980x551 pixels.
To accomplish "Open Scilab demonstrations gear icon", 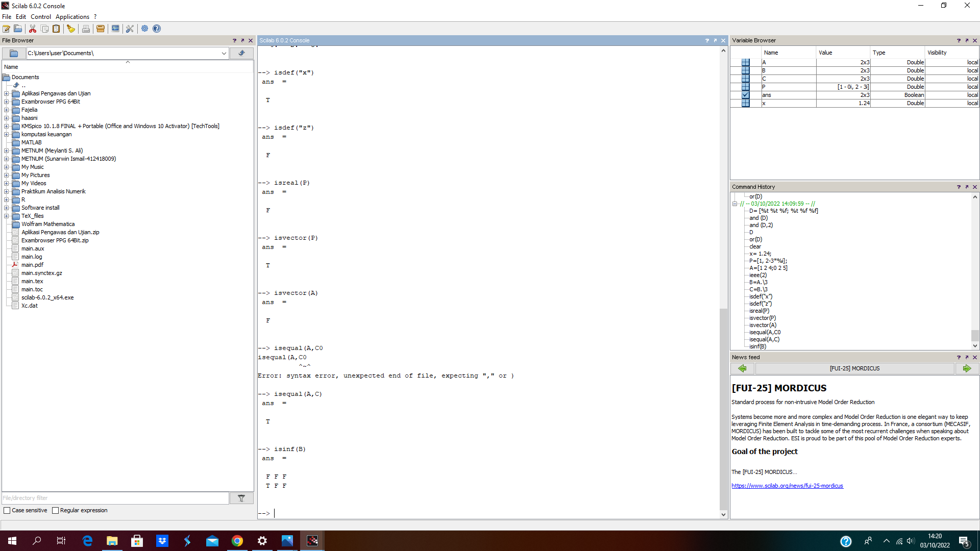I will click(x=145, y=29).
